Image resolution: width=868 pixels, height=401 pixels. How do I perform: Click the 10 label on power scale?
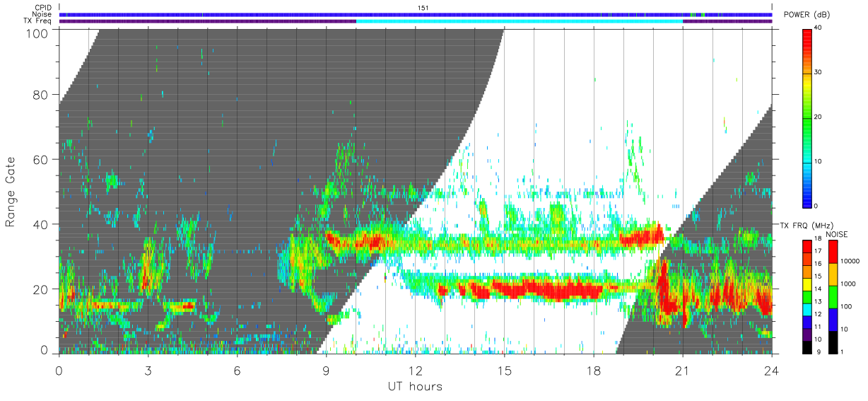(x=819, y=161)
